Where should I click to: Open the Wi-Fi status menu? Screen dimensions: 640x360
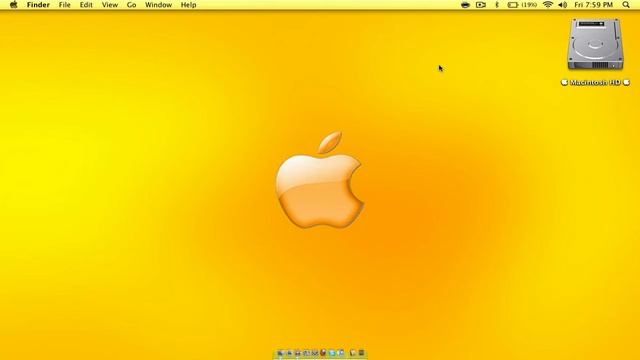coord(548,5)
